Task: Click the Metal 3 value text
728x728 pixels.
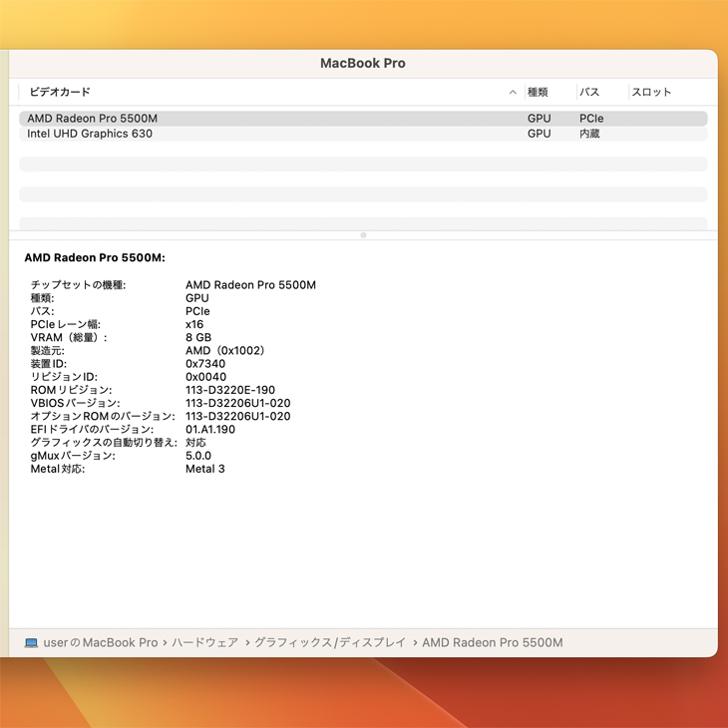Action: click(205, 469)
